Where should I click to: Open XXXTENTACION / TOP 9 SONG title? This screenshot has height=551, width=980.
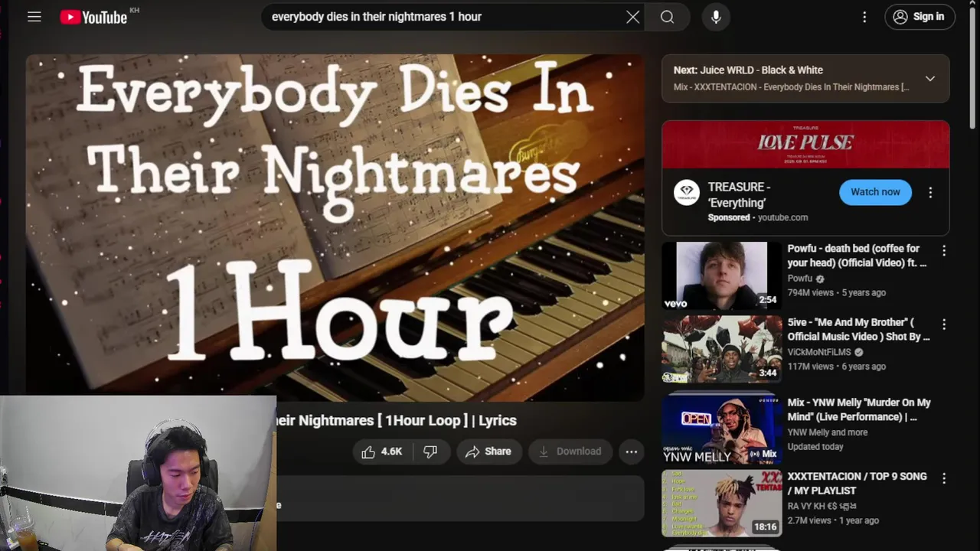857,484
